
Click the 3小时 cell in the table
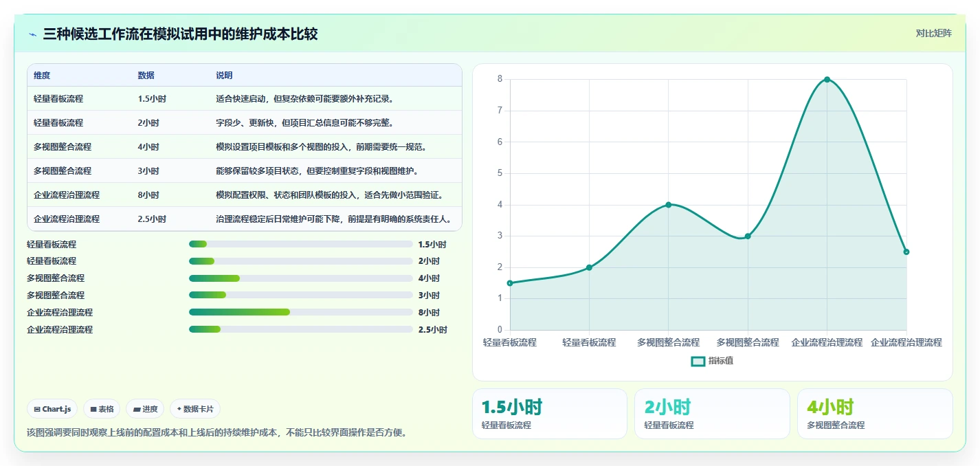[x=148, y=171]
